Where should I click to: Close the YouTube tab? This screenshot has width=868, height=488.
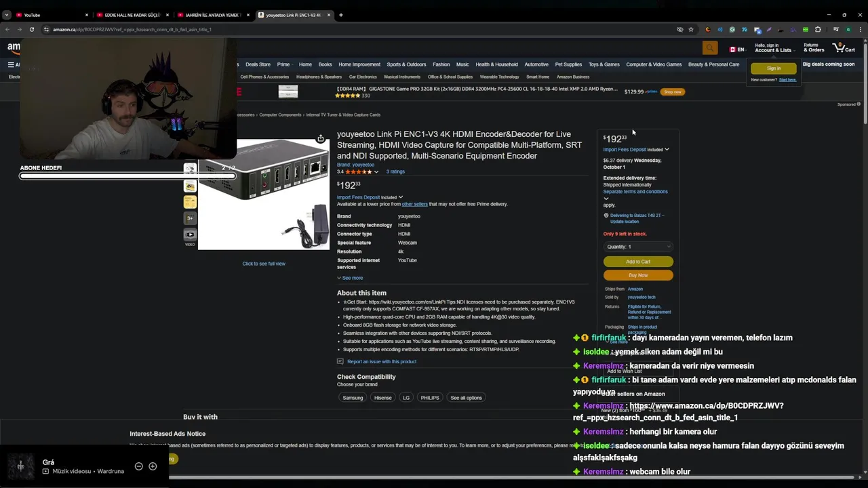click(x=87, y=15)
